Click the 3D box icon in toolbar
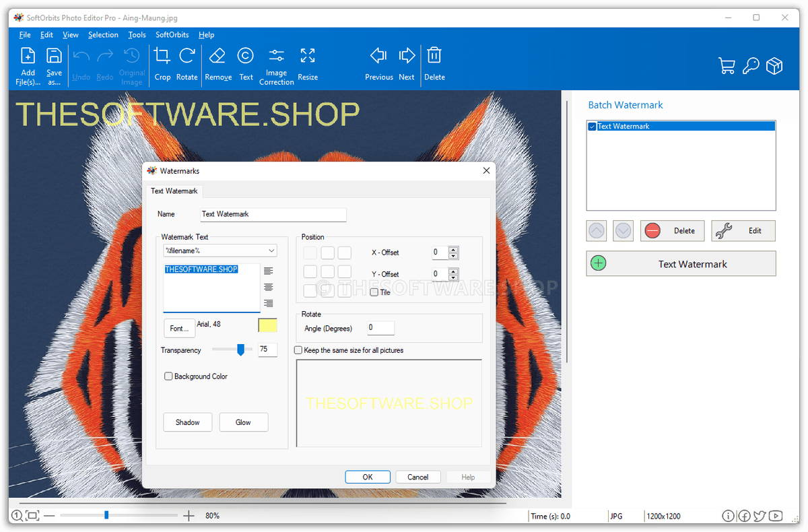 [x=774, y=65]
